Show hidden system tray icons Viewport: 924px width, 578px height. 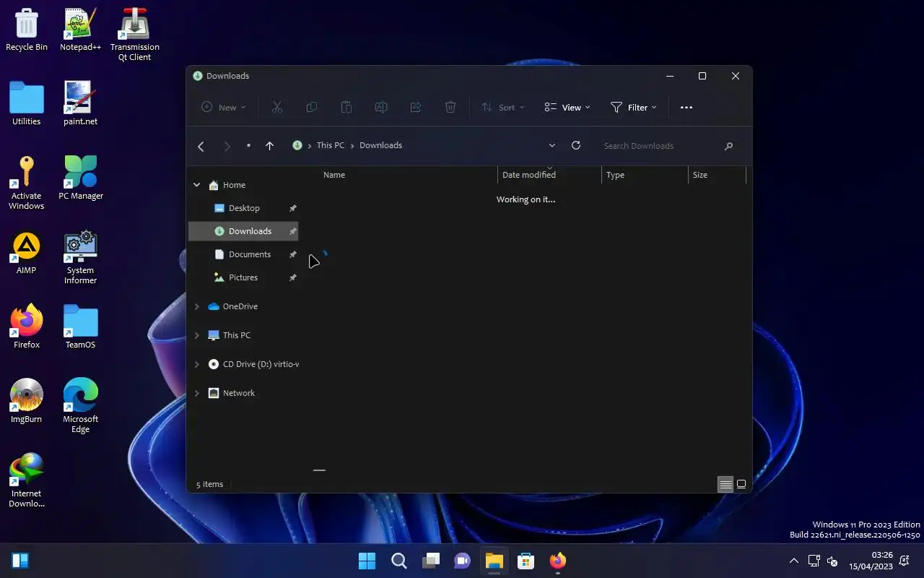pos(794,561)
